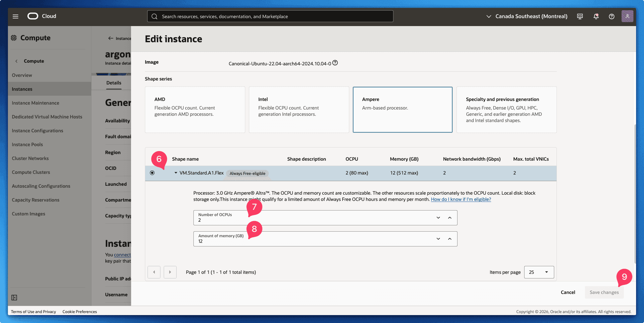This screenshot has height=323, width=644.
Task: Click the back chevron beside Compute
Action: click(x=17, y=61)
